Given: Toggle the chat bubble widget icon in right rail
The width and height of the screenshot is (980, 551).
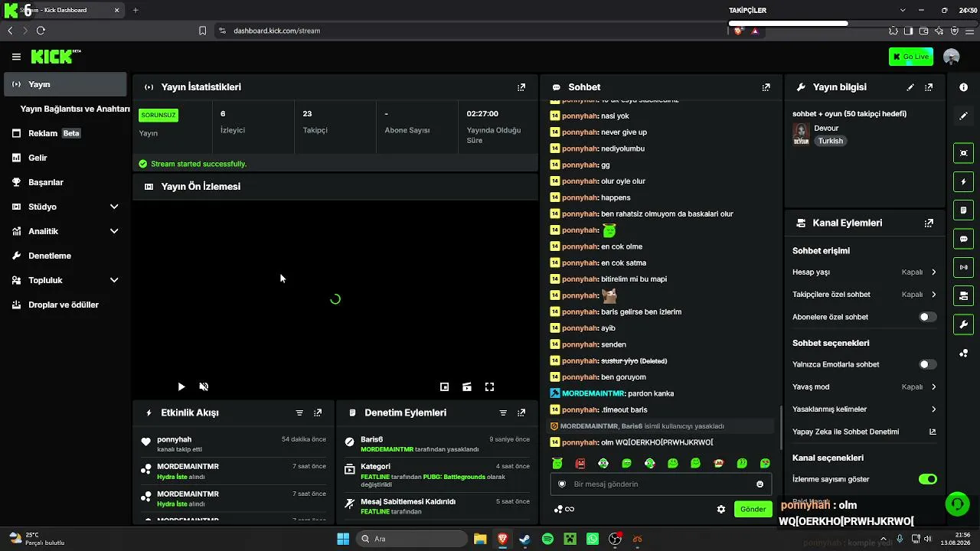Looking at the screenshot, I should click(963, 239).
